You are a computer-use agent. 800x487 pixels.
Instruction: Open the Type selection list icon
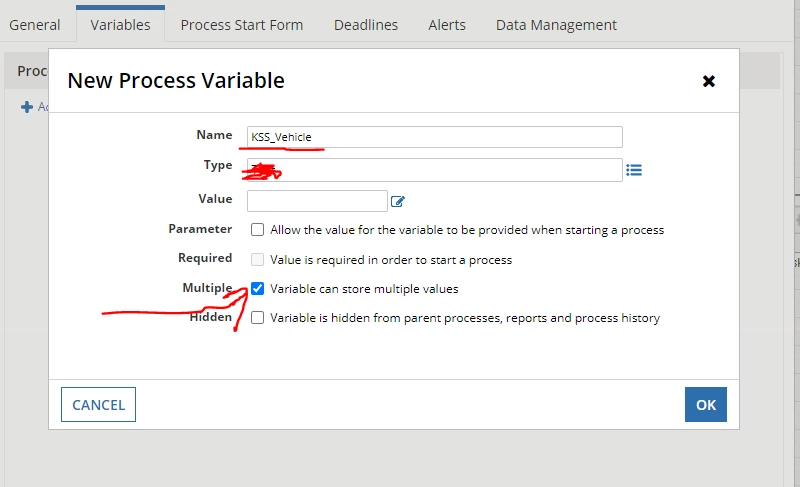634,170
